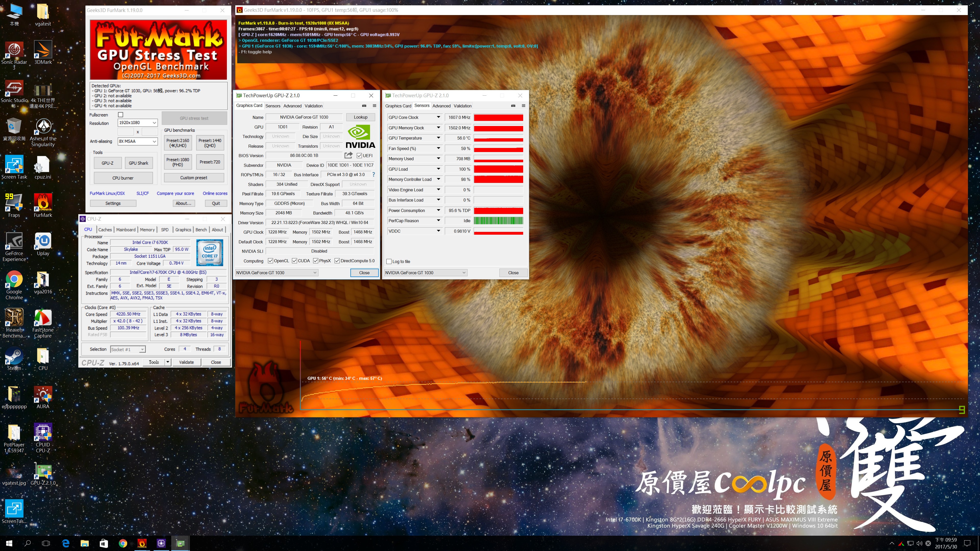Click the CPU burner button

pyautogui.click(x=123, y=178)
